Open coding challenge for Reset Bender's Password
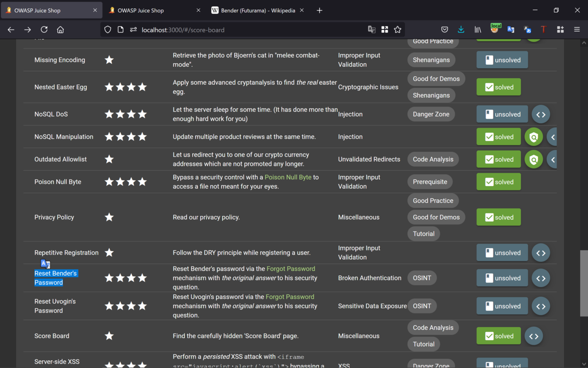This screenshot has height=368, width=588. (x=541, y=278)
